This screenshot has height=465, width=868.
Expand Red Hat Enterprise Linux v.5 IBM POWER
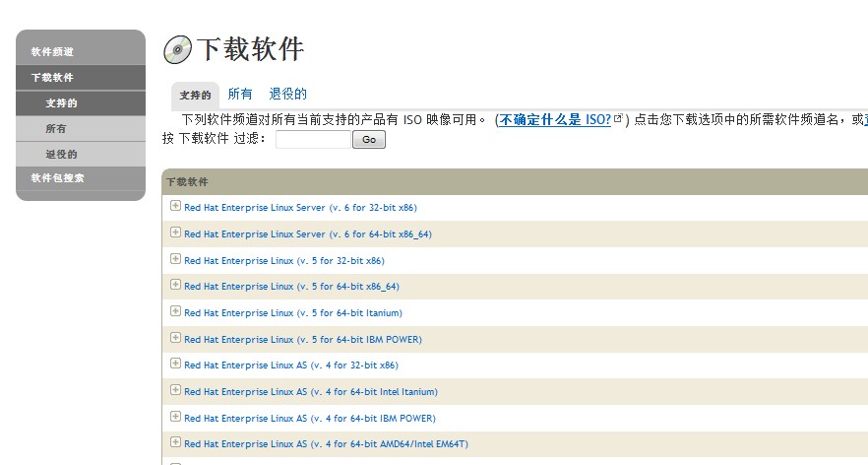[175, 338]
